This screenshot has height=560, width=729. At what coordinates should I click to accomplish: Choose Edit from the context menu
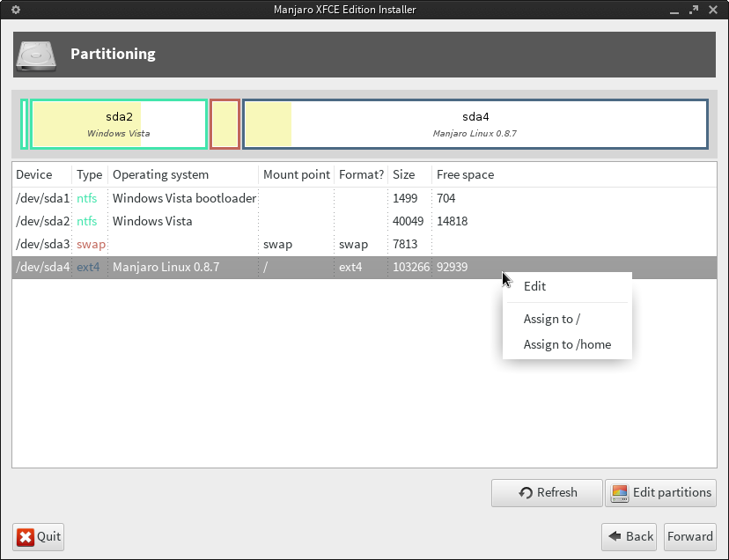[x=567, y=286]
